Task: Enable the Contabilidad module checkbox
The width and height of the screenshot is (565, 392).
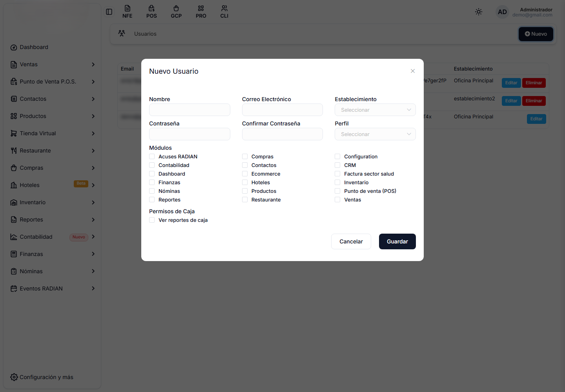Action: click(152, 165)
